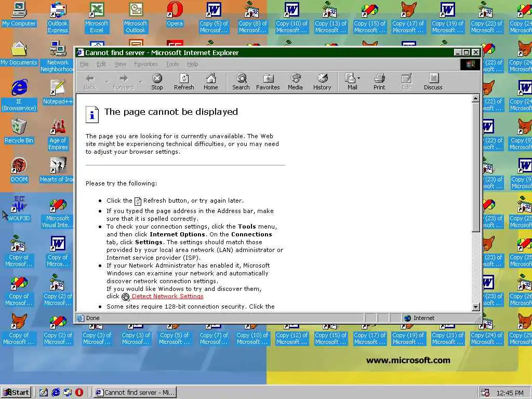Select Copy (13) of Microsoft top-row shortcut
This screenshot has height=399, width=532.
[331, 17]
